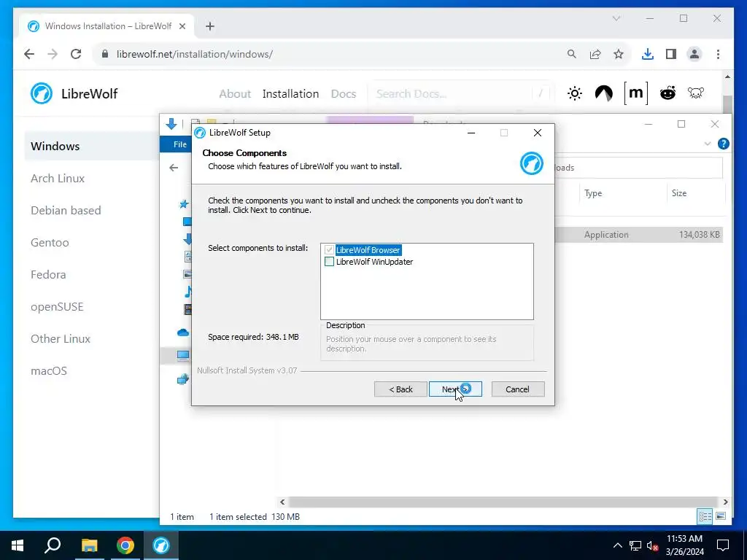This screenshot has width=747, height=560.
Task: Close the Windows Installation tab
Action: pos(182,26)
